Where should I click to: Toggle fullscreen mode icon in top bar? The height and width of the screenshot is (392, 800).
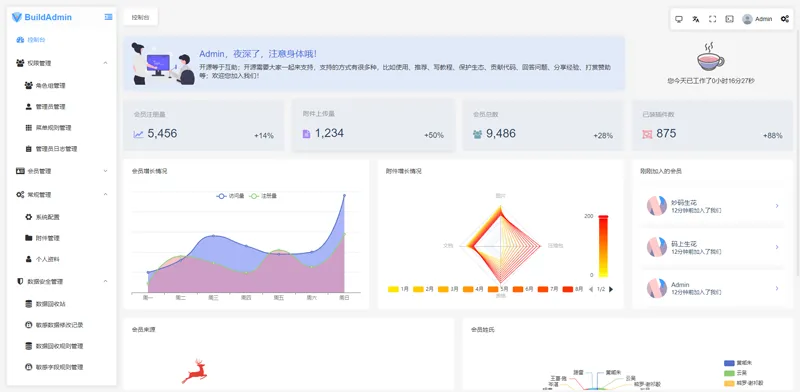click(713, 19)
